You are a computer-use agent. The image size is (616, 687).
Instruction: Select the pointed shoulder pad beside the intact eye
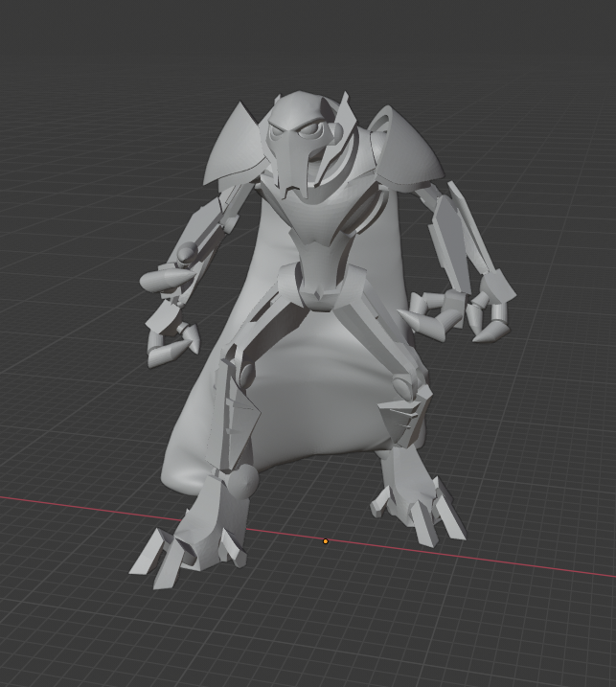pos(235,145)
